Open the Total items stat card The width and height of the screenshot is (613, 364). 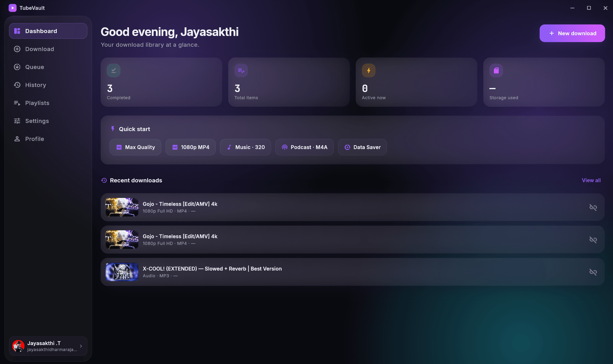coord(289,82)
